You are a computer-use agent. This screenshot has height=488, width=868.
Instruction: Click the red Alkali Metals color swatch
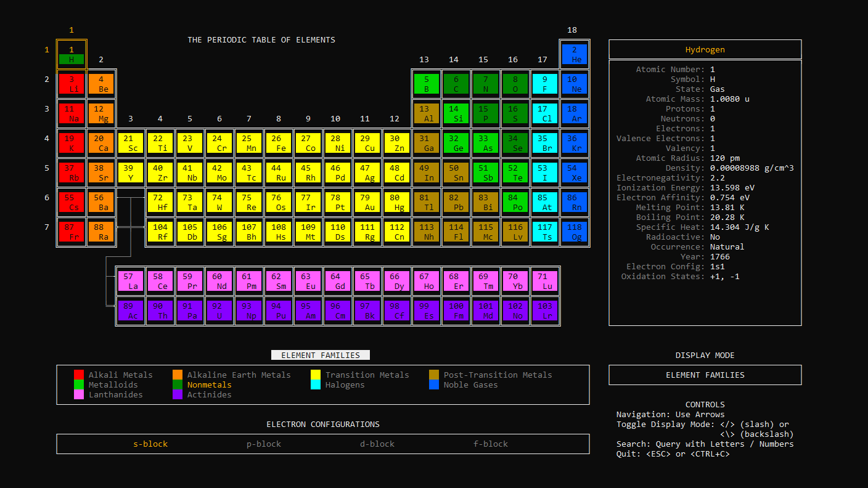78,374
